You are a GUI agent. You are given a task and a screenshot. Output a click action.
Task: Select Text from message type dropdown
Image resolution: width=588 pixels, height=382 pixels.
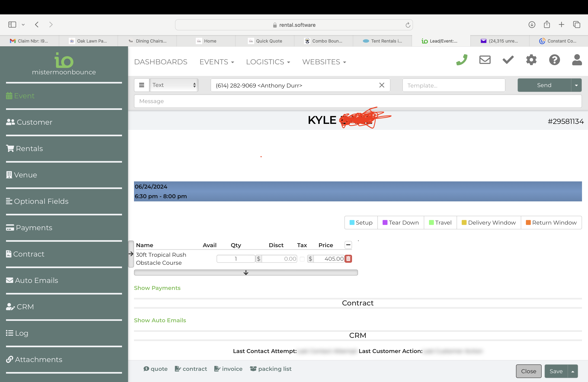[174, 85]
